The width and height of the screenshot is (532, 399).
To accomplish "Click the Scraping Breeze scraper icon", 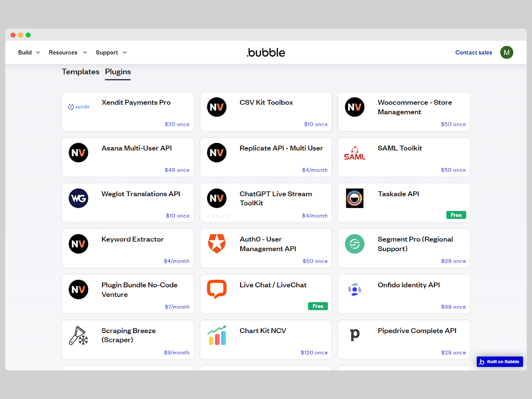I will (78, 336).
